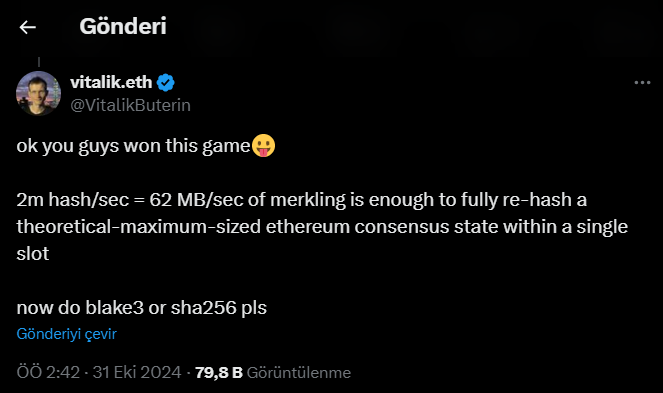Viewport: 663px width, 393px height.
Task: Click the 'now do blake3' text
Action: coord(80,308)
